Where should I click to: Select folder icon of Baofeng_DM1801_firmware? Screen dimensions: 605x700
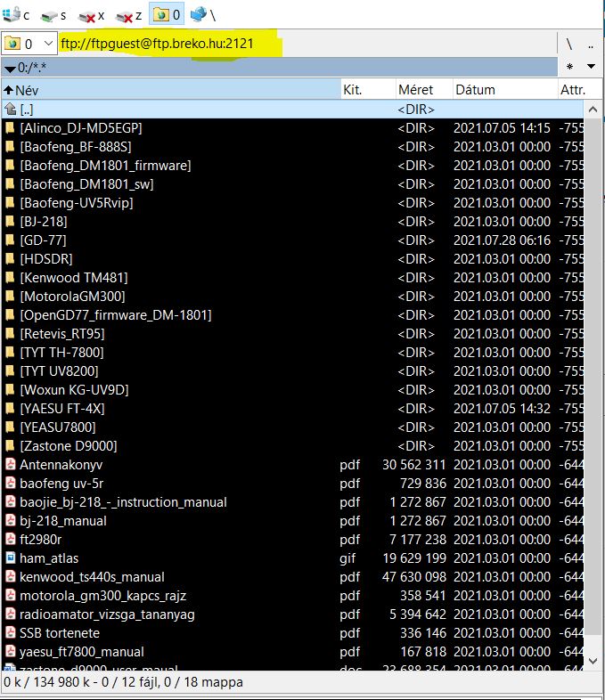10,166
